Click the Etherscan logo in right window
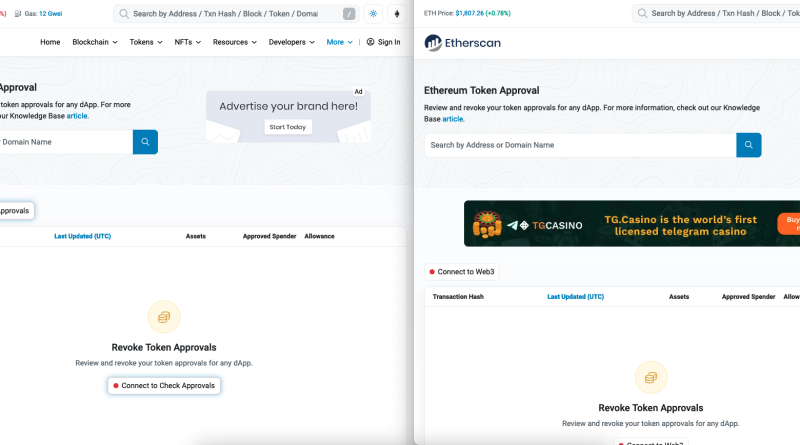Screen dimensions: 800x445 click(x=462, y=43)
